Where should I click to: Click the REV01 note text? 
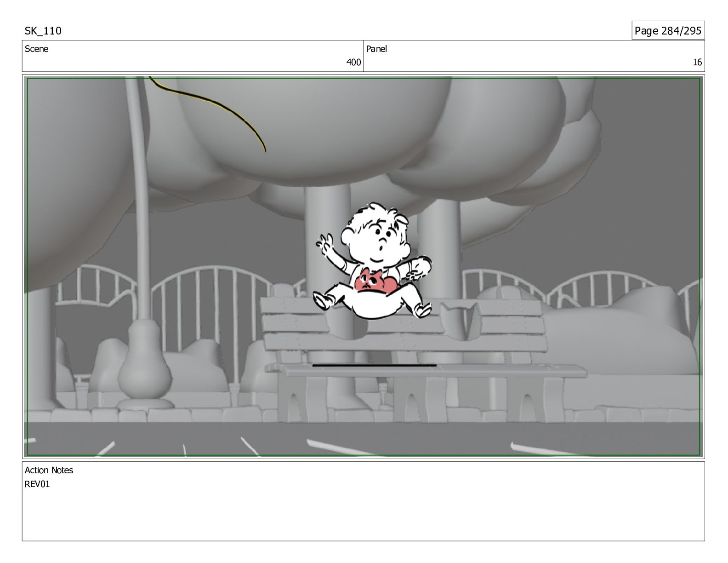[37, 484]
